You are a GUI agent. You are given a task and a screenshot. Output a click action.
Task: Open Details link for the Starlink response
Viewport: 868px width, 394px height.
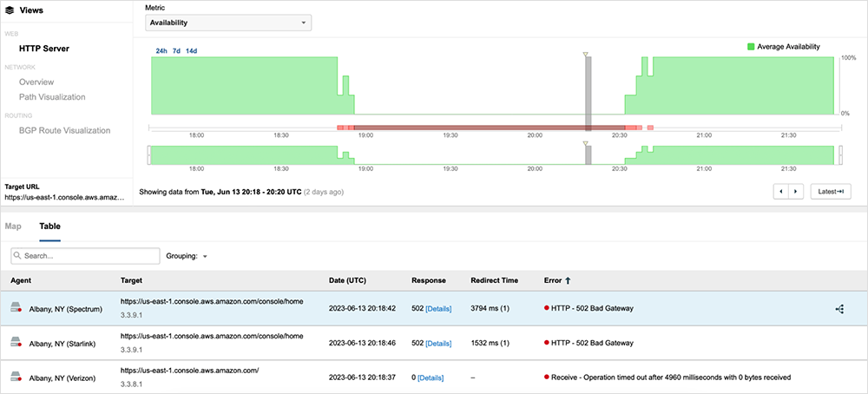pyautogui.click(x=437, y=343)
